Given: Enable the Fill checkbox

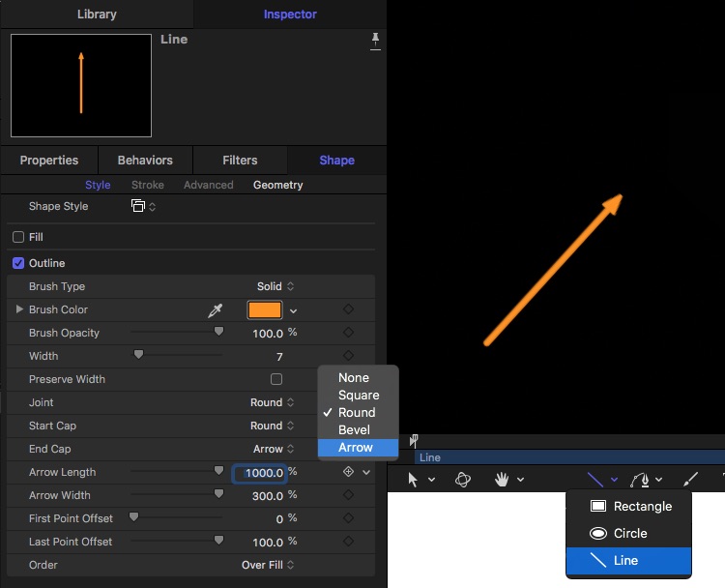Looking at the screenshot, I should pos(17,237).
